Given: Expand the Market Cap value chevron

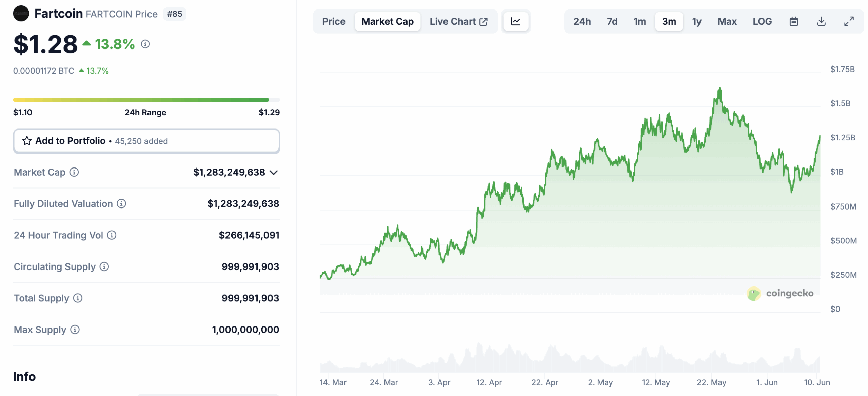Looking at the screenshot, I should (274, 172).
